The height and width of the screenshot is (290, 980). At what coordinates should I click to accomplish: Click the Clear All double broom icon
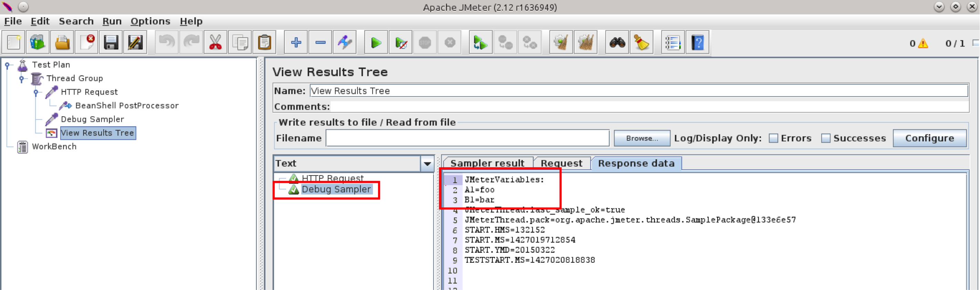[585, 42]
